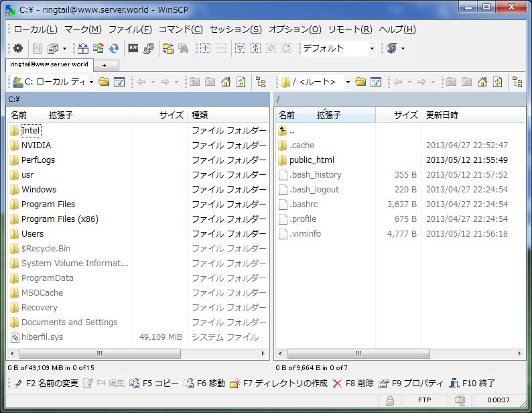Click the local panel horizontal scrollbar thumb
Screen dimensions: 532x413
100,353
